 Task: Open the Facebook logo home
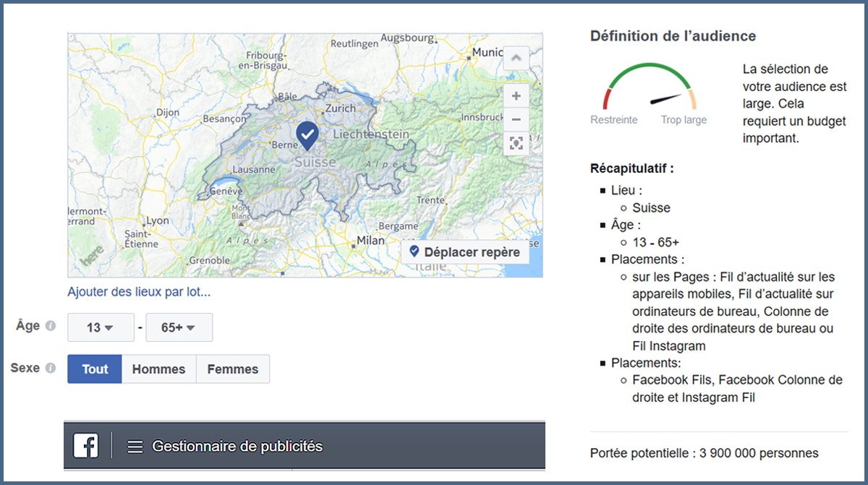(85, 446)
